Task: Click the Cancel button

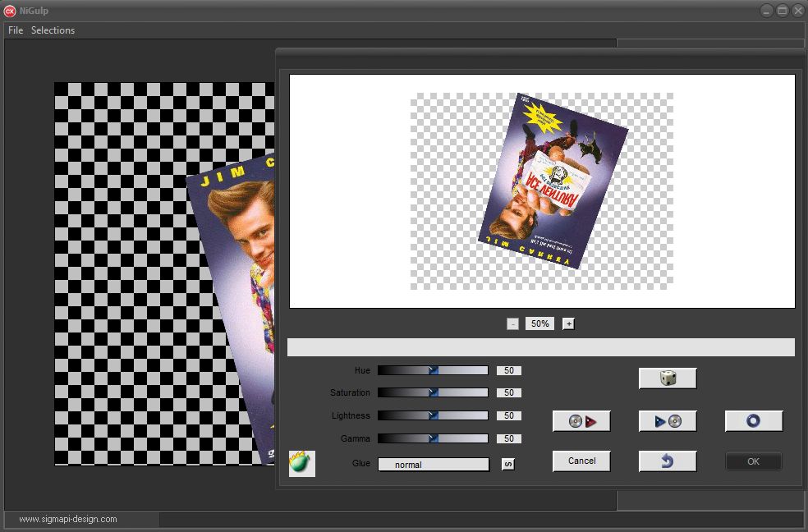Action: coord(581,461)
